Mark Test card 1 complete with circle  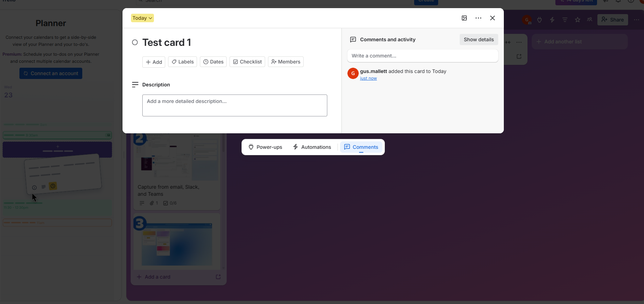[x=135, y=42]
